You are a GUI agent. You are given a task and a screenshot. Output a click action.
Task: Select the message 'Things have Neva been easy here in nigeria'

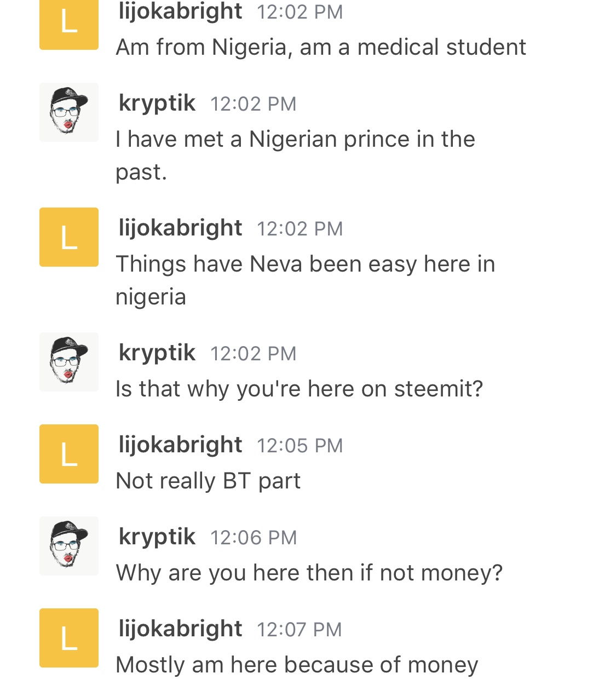pos(305,280)
